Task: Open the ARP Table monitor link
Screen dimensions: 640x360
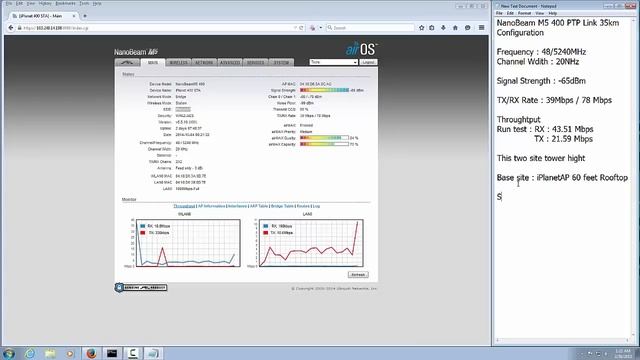Action: 259,206
